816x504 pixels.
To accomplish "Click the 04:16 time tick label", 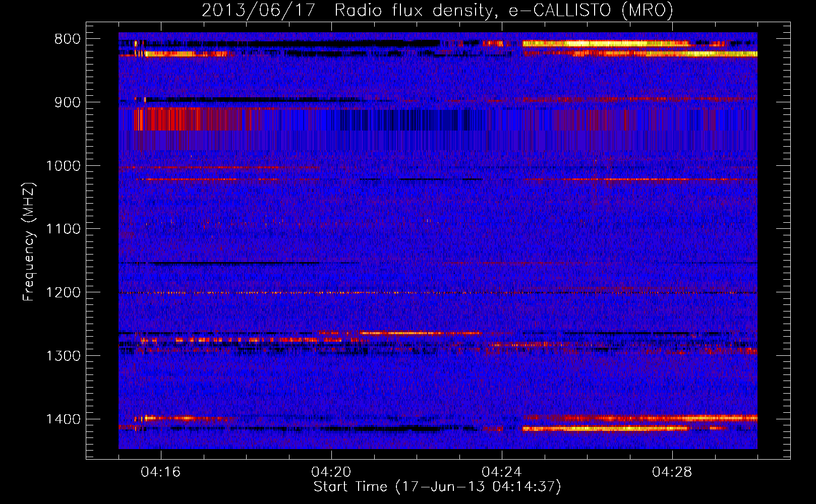I will pos(161,472).
